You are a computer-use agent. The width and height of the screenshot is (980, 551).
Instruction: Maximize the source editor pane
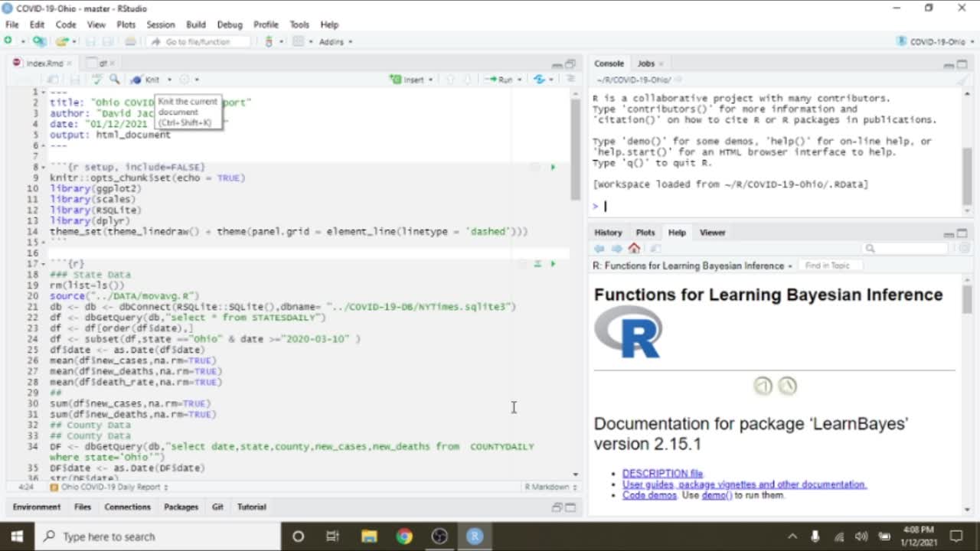[570, 64]
